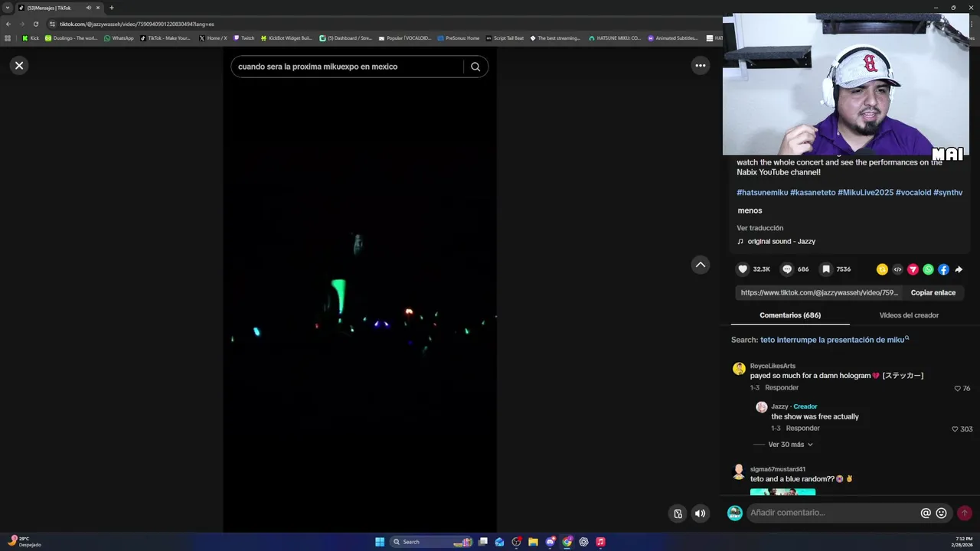Toggle video mute with speaker icon

tap(700, 514)
